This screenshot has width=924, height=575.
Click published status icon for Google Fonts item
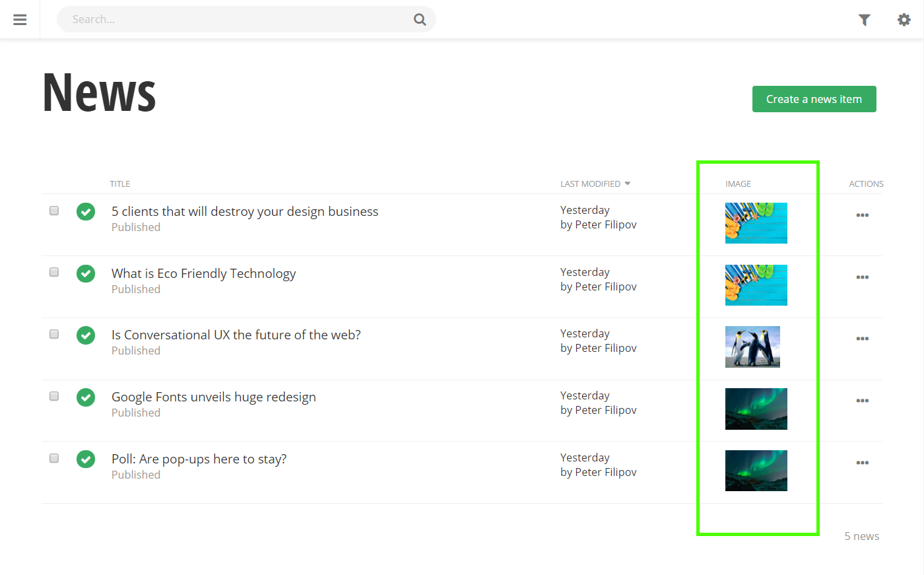[x=86, y=397]
